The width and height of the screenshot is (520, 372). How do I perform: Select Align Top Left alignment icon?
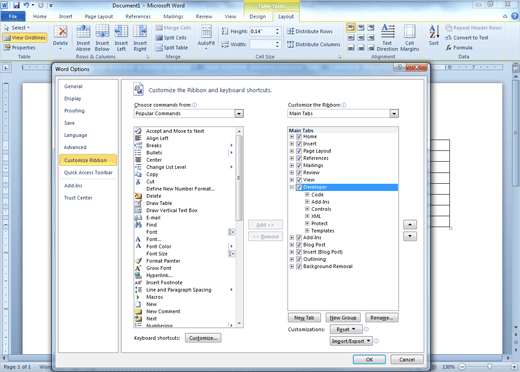click(351, 28)
